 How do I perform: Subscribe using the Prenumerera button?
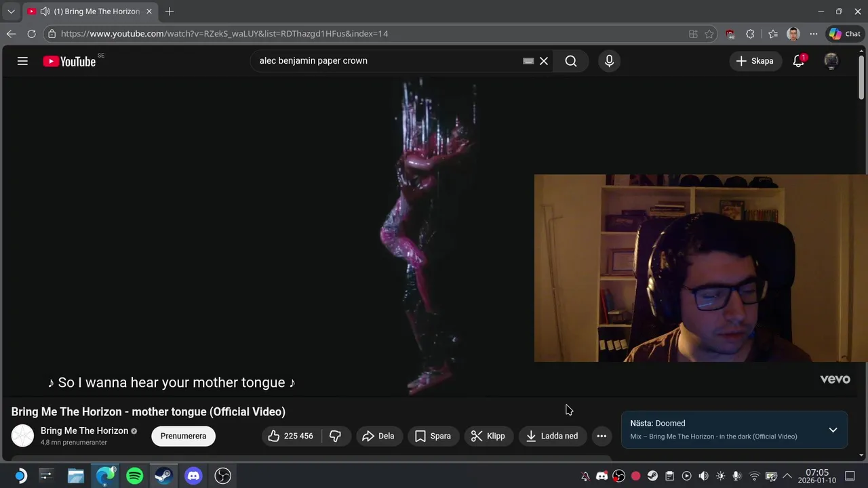tap(183, 436)
